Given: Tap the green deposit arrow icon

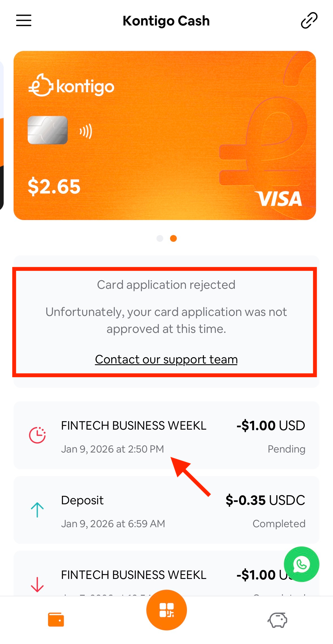Looking at the screenshot, I should (37, 510).
